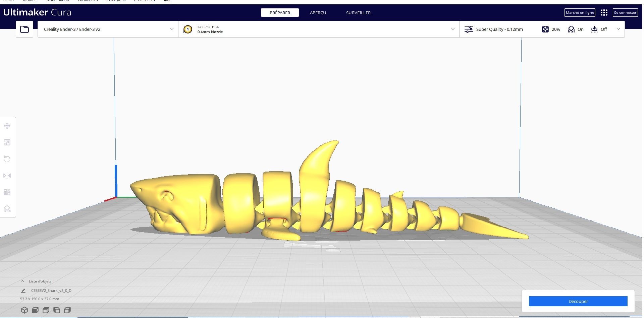The width and height of the screenshot is (644, 318).
Task: Select the Mirror tool in left toolbar
Action: point(7,176)
